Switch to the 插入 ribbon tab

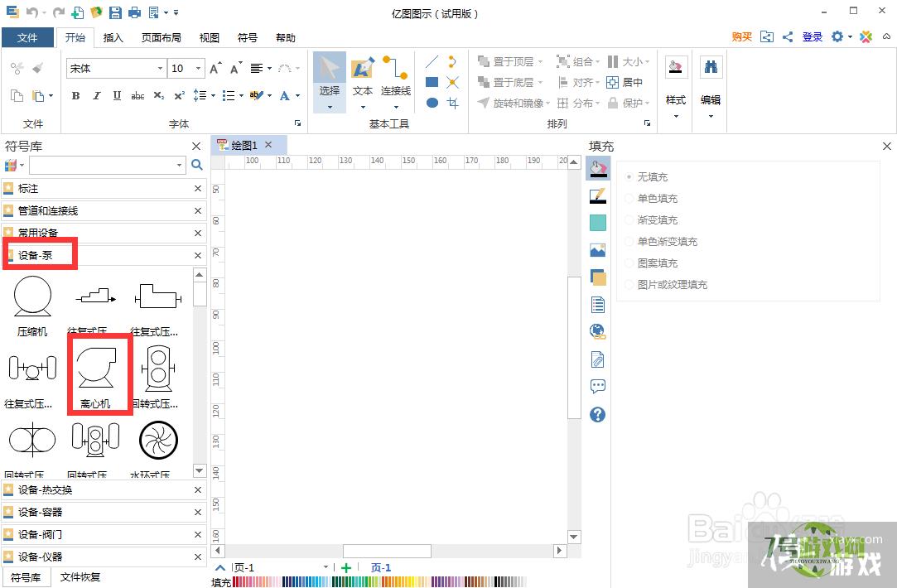click(x=113, y=38)
